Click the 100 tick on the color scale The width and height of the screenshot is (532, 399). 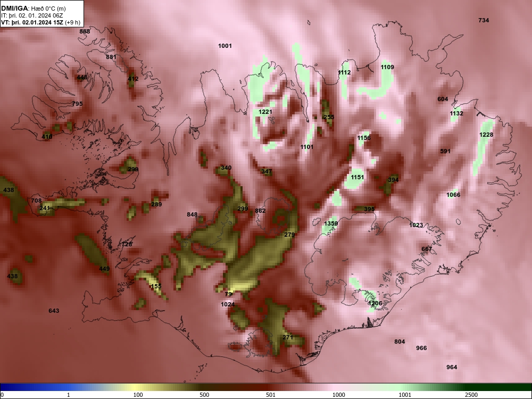click(x=138, y=395)
